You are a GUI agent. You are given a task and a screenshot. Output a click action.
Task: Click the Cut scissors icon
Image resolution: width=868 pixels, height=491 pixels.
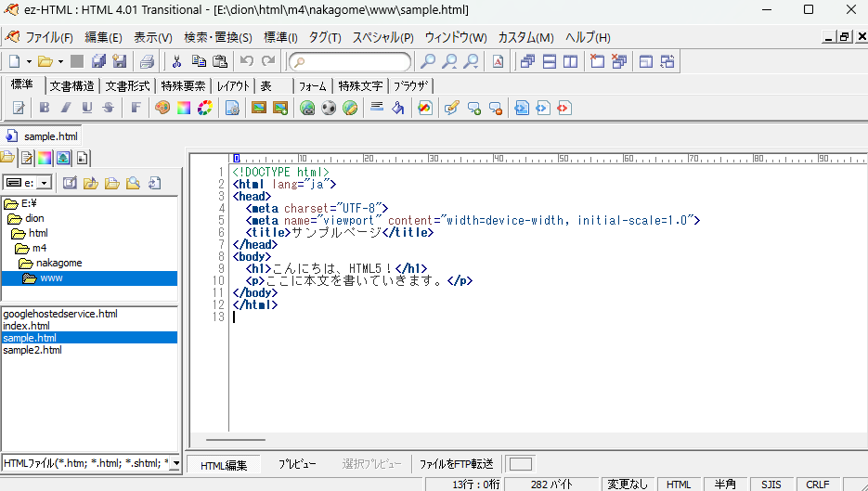(176, 61)
